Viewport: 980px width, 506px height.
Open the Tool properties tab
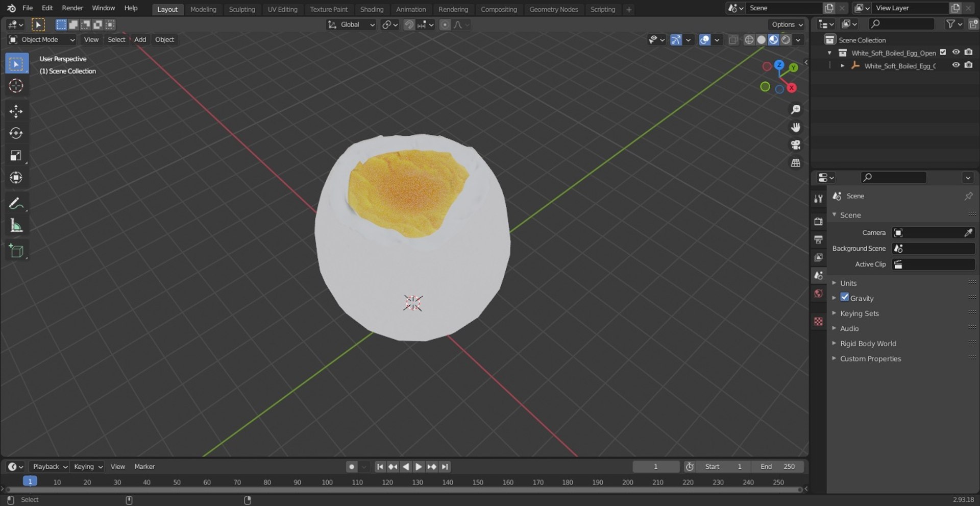(x=818, y=199)
